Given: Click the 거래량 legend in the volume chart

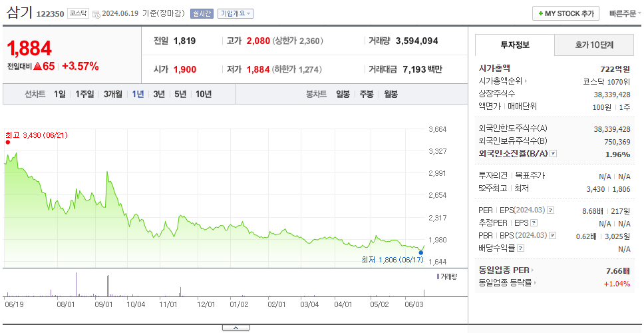Looking at the screenshot, I should click(x=447, y=276).
